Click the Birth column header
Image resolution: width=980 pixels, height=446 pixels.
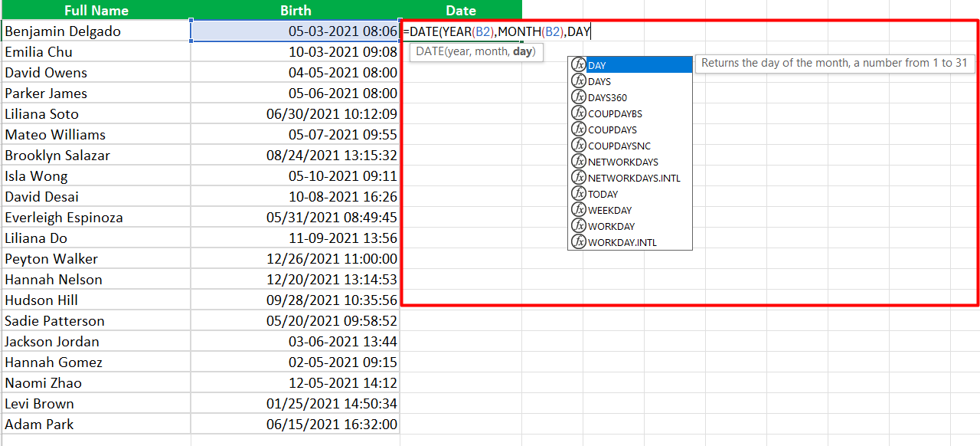(x=296, y=10)
